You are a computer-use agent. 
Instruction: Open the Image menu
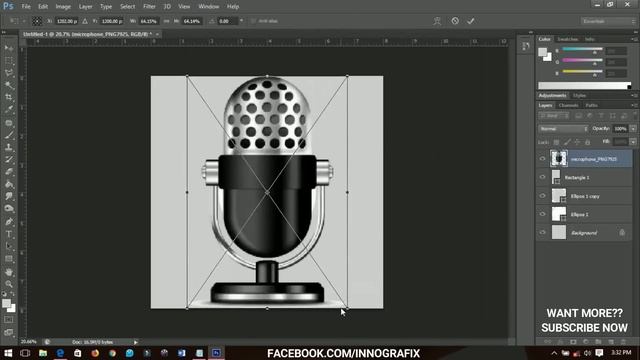point(63,7)
